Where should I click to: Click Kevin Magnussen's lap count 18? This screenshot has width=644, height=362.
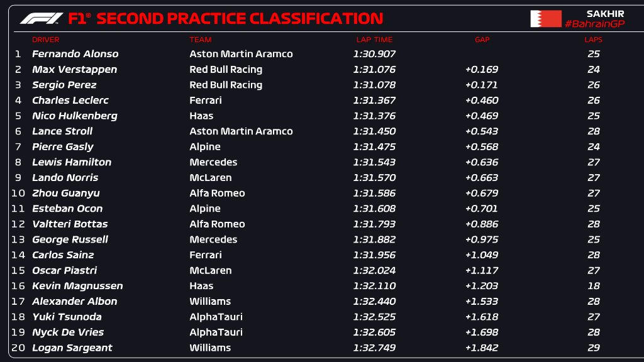click(593, 286)
